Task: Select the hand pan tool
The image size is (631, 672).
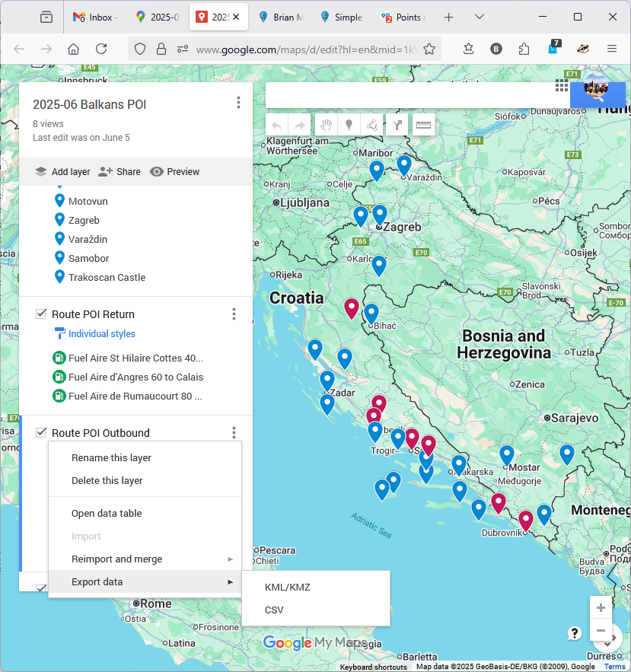Action: (327, 125)
